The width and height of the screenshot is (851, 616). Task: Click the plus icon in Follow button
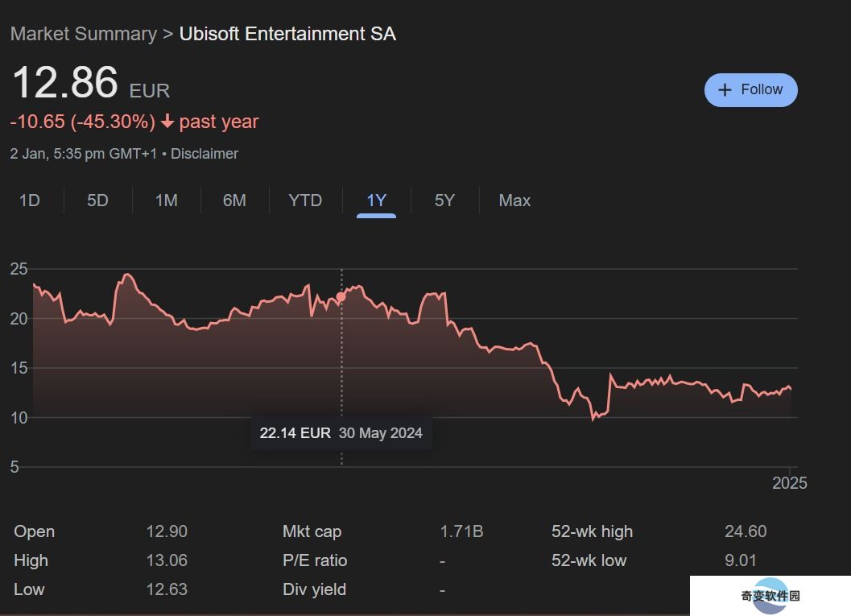tap(725, 90)
